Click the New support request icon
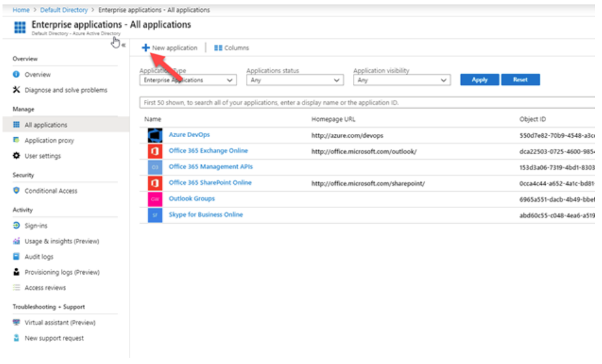Viewport: 602px width, 364px height. tap(16, 338)
